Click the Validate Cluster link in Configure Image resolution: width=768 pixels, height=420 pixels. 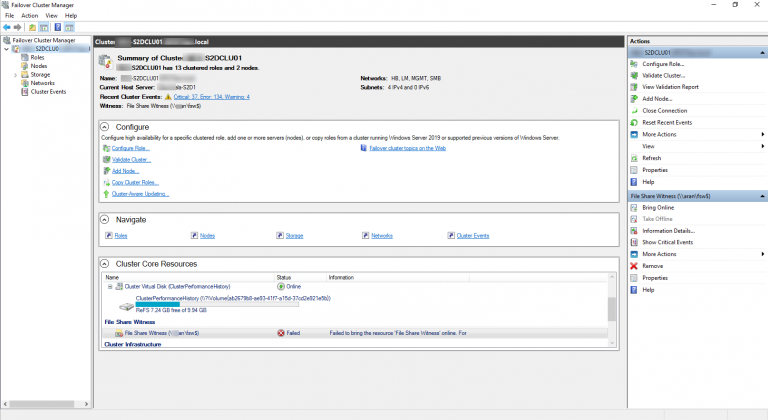coord(131,160)
